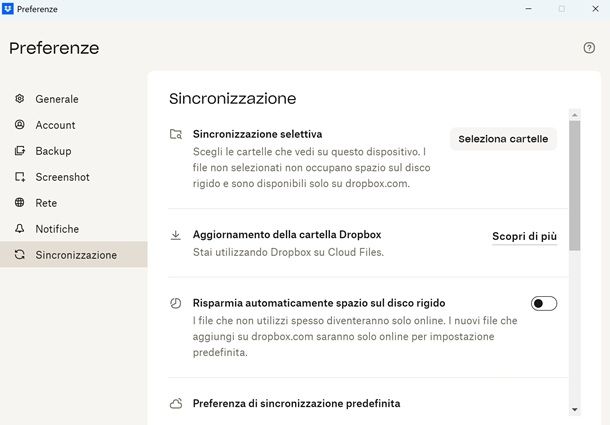Click the Generale gear icon
This screenshot has height=425, width=610.
click(20, 99)
